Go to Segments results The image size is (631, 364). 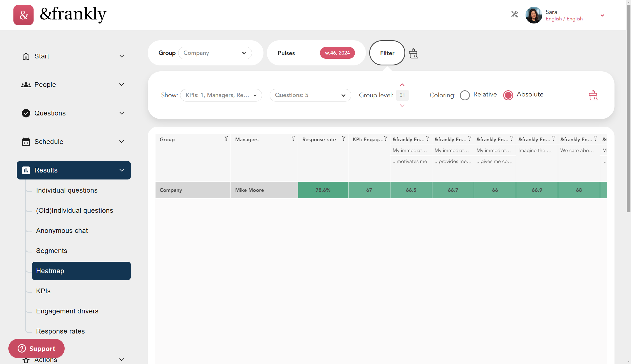[52, 251]
